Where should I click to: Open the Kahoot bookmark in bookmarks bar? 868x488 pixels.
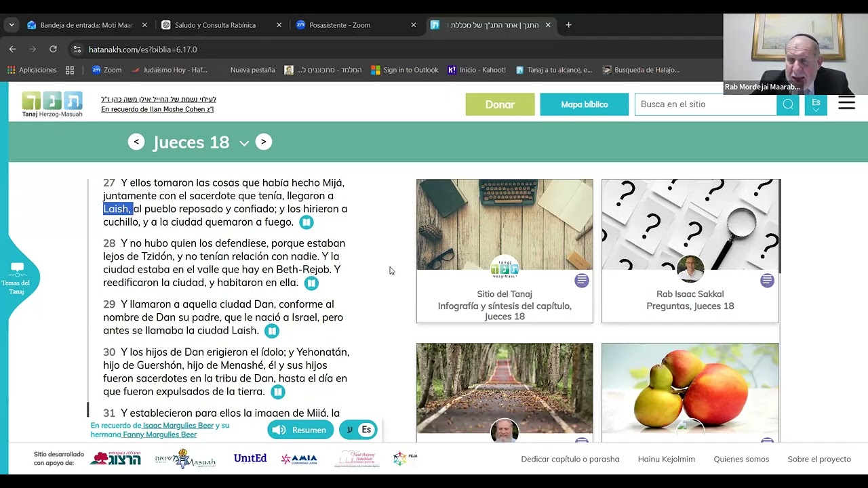(475, 70)
